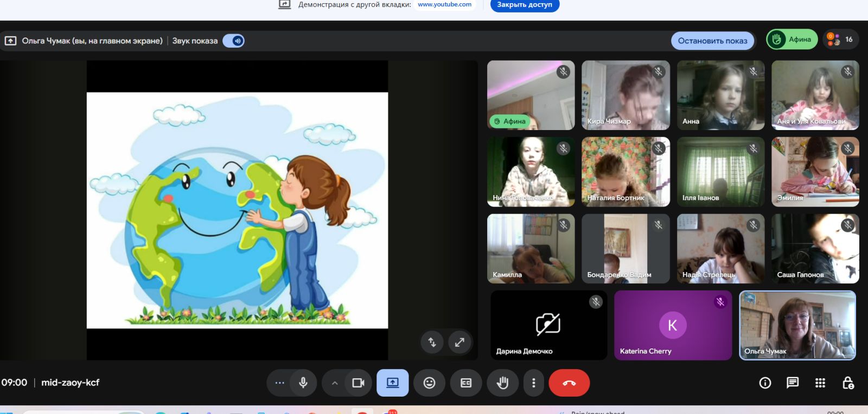The width and height of the screenshot is (868, 414).
Task: Expand the shared presentation to fullscreen
Action: 459,342
